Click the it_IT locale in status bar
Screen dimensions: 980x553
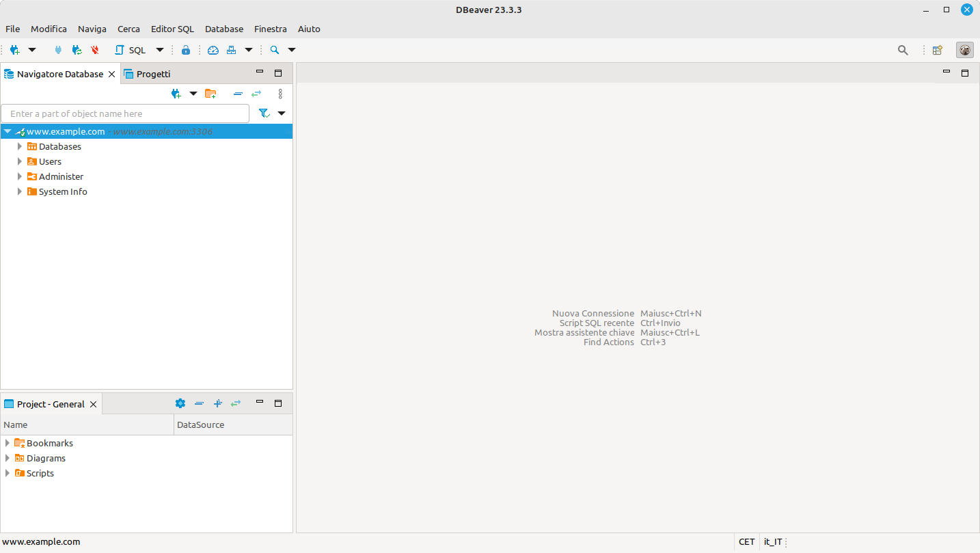point(773,541)
